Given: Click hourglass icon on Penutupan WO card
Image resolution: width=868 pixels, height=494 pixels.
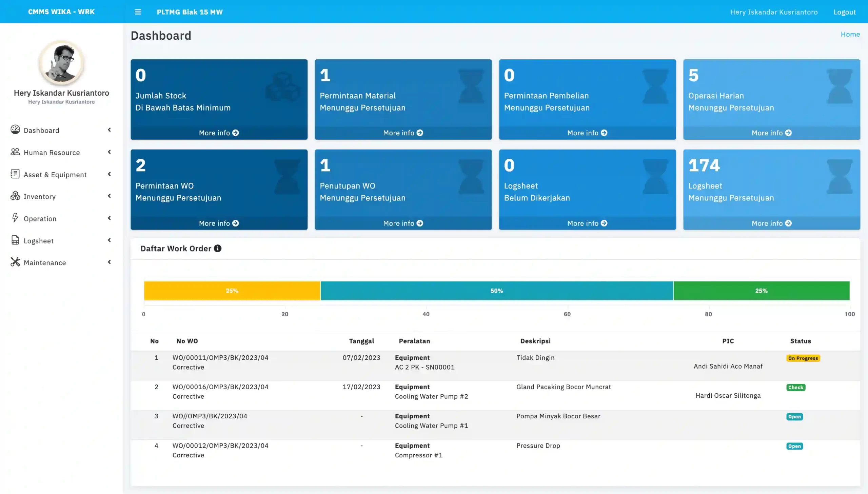Looking at the screenshot, I should point(471,176).
